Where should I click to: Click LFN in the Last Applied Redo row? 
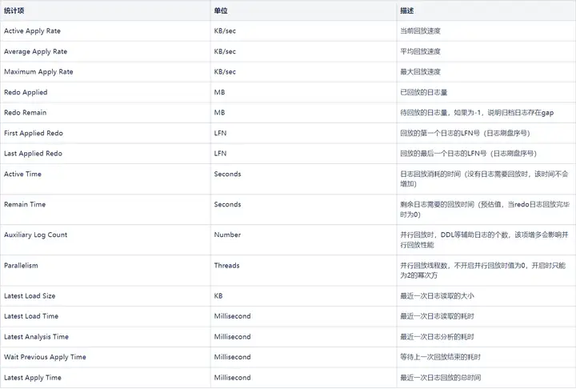[x=220, y=154]
